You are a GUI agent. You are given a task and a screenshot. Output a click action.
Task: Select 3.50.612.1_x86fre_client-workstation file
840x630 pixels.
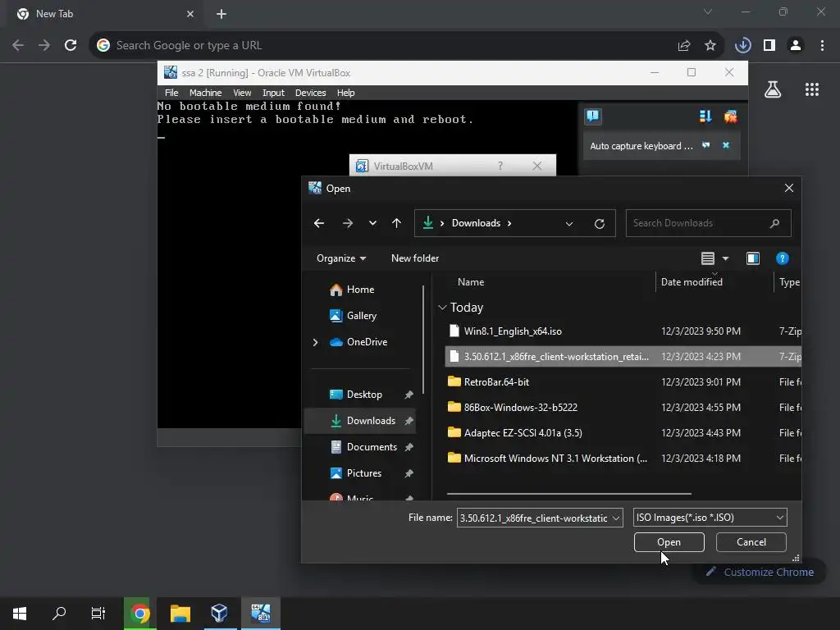623,356
